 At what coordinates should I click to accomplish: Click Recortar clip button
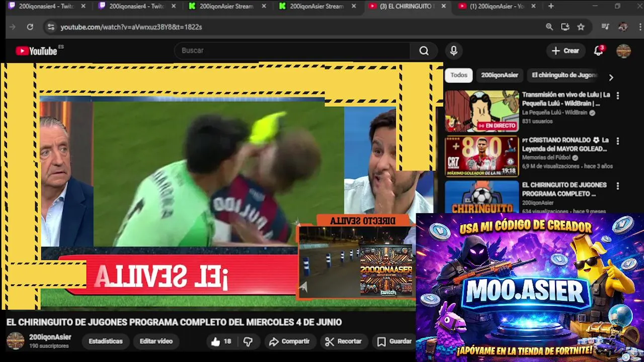tap(344, 341)
